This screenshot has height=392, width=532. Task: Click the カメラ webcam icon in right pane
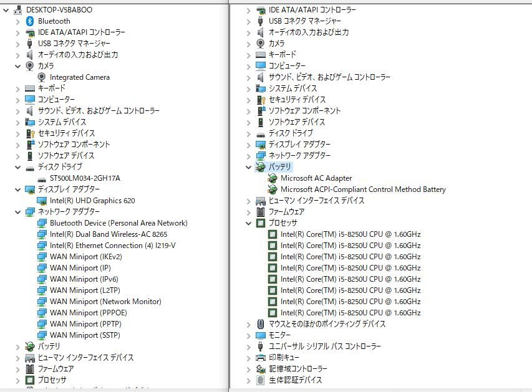pos(261,44)
